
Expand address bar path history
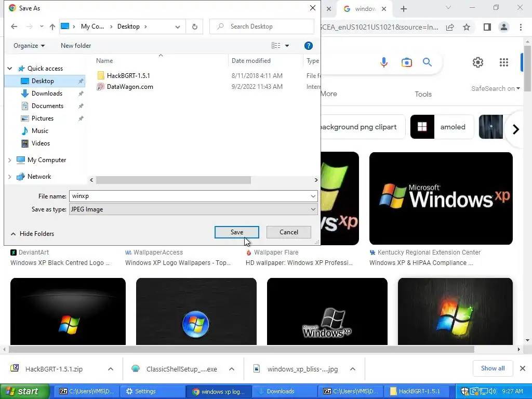178,26
